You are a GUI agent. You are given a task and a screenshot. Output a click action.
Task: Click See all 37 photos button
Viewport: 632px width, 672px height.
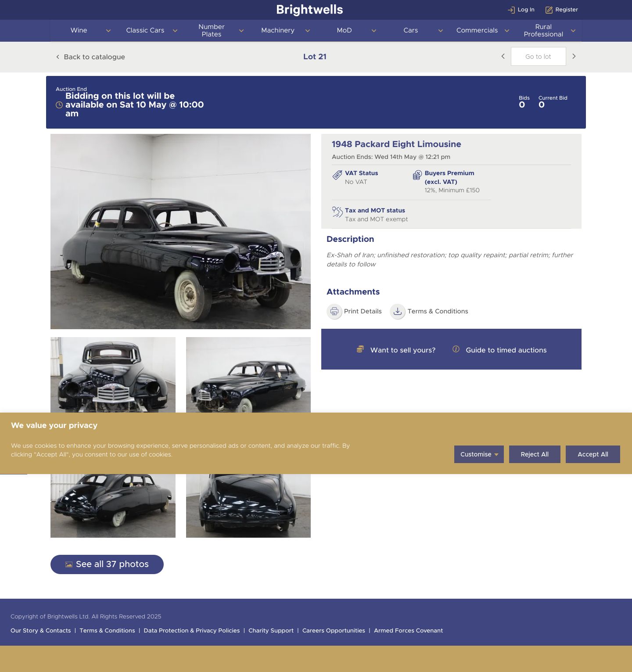click(107, 564)
